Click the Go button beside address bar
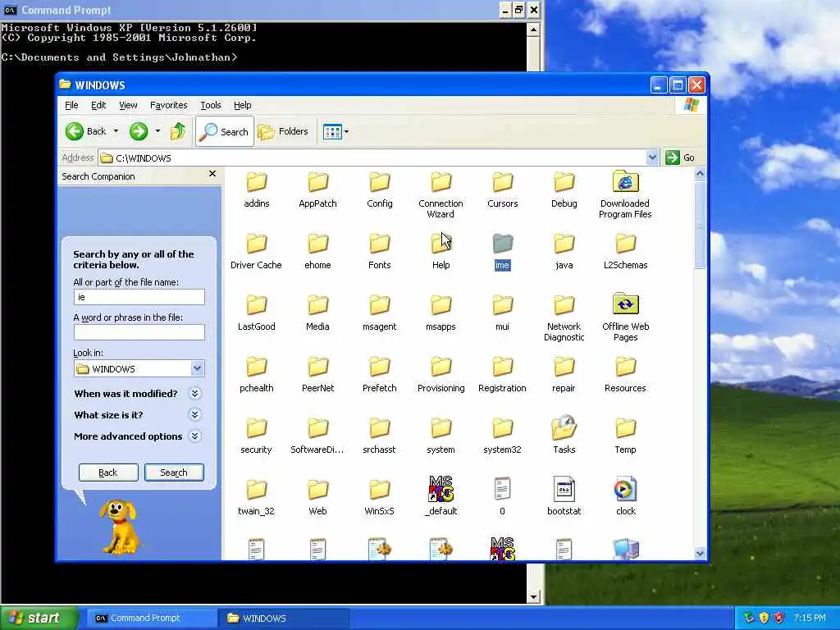840x630 pixels. [x=680, y=157]
